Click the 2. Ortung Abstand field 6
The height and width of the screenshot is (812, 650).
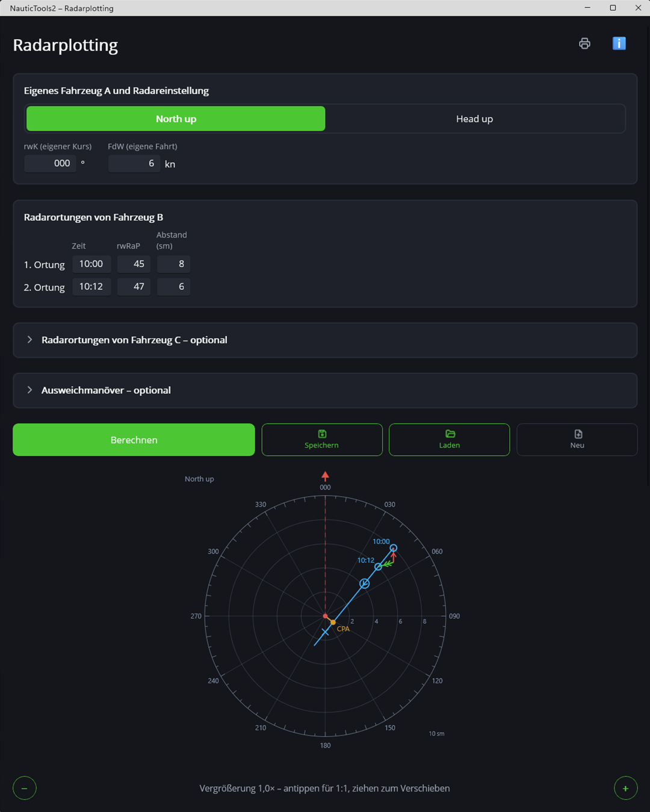coord(173,286)
